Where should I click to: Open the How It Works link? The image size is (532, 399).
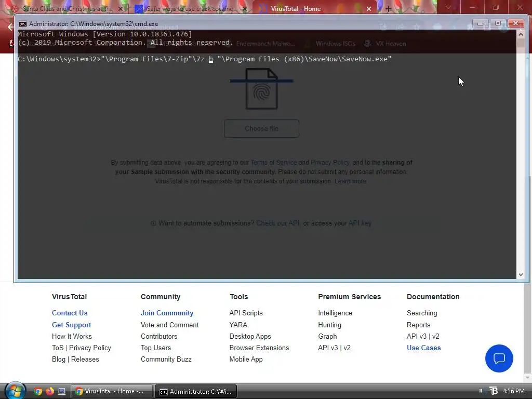pos(72,336)
